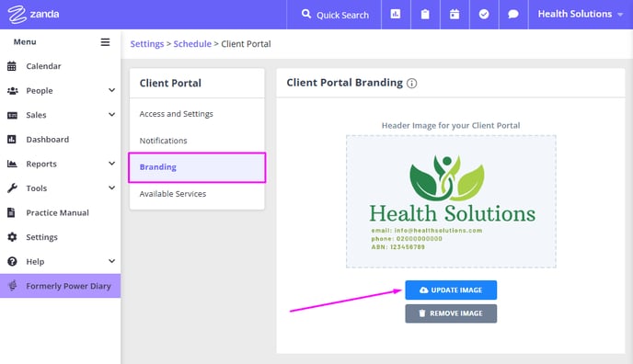633x364 pixels.
Task: Follow the Schedule breadcrumb link
Action: pyautogui.click(x=192, y=44)
